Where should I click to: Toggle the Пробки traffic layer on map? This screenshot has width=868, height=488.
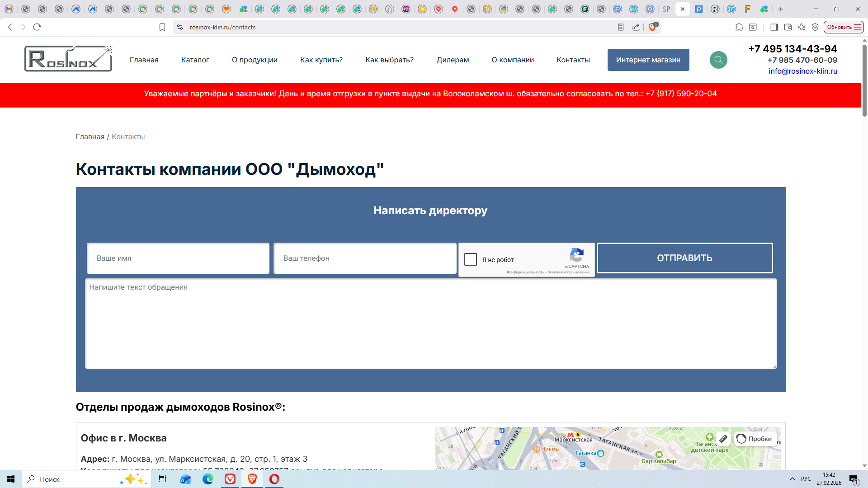pyautogui.click(x=755, y=439)
